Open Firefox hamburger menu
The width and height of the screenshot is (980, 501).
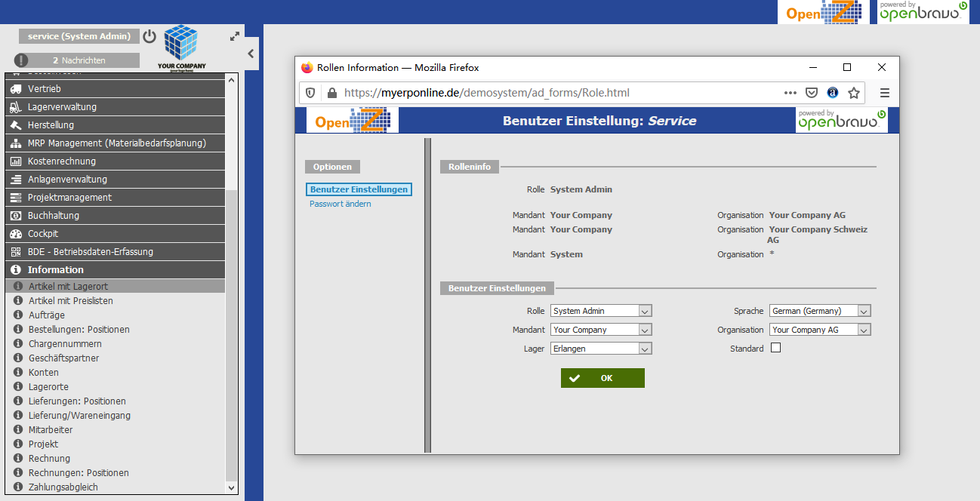(x=885, y=93)
